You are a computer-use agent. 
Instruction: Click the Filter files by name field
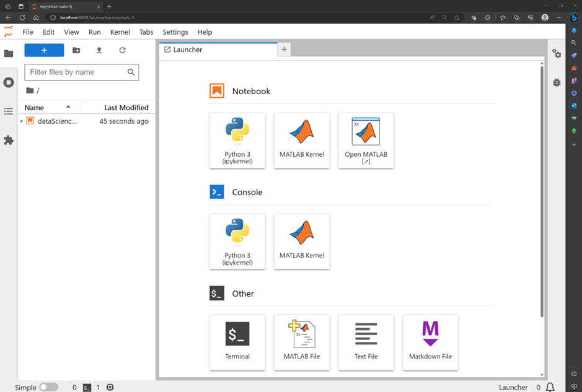point(76,72)
